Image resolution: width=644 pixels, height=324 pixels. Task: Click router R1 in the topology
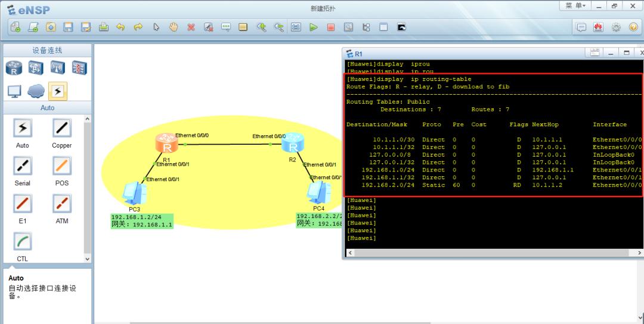[x=166, y=144]
